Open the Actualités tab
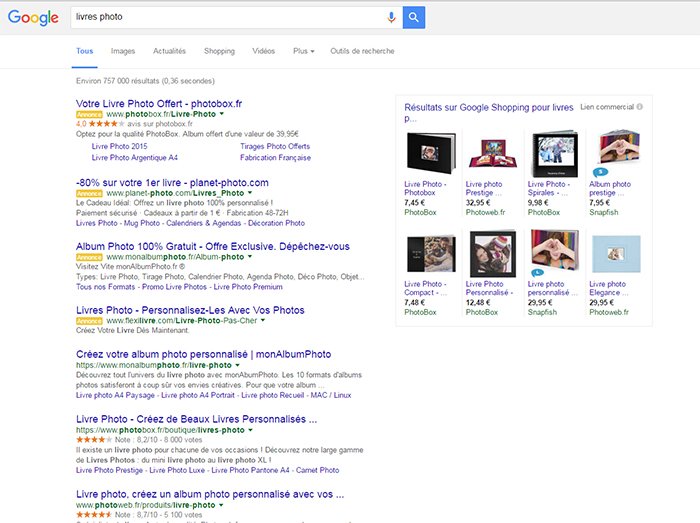The width and height of the screenshot is (700, 523). (169, 51)
